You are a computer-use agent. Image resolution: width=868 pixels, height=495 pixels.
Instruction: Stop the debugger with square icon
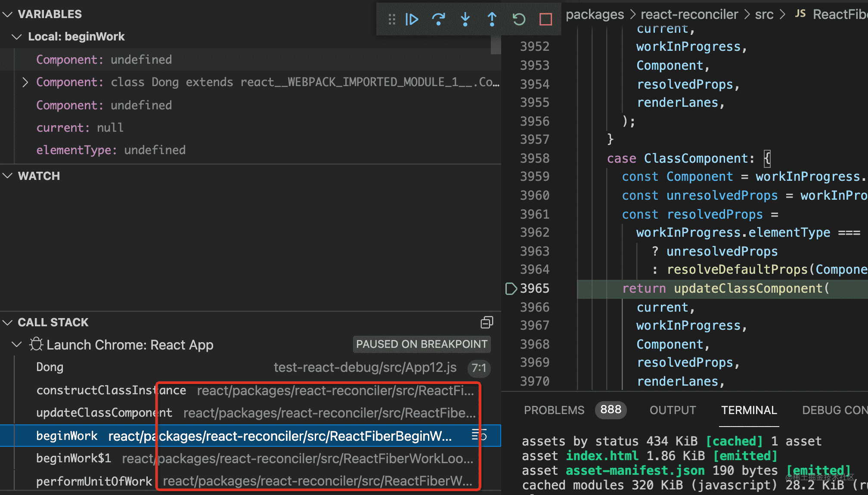[546, 19]
